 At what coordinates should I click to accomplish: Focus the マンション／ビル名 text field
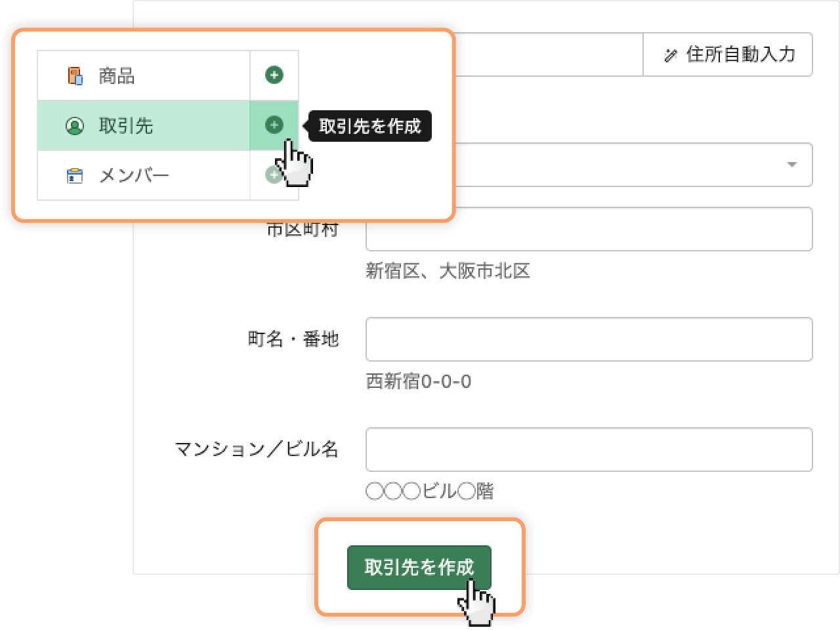[x=589, y=449]
